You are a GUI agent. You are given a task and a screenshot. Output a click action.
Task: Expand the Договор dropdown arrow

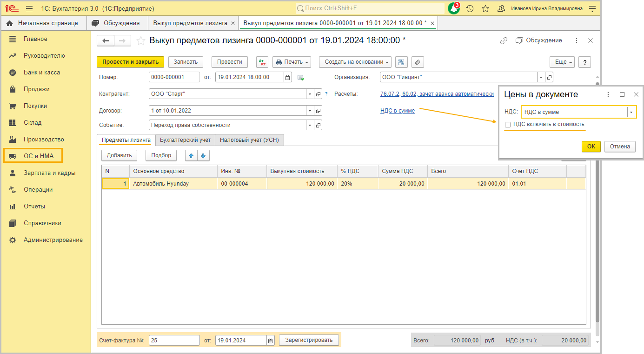coord(310,111)
